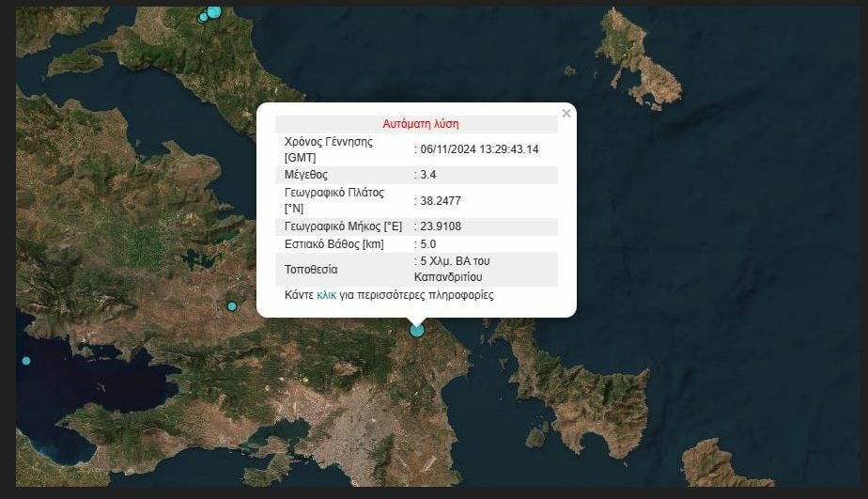Viewport: 868px width, 499px height.
Task: Click the location text mentioning Καπανδριτίου
Action: click(x=453, y=269)
